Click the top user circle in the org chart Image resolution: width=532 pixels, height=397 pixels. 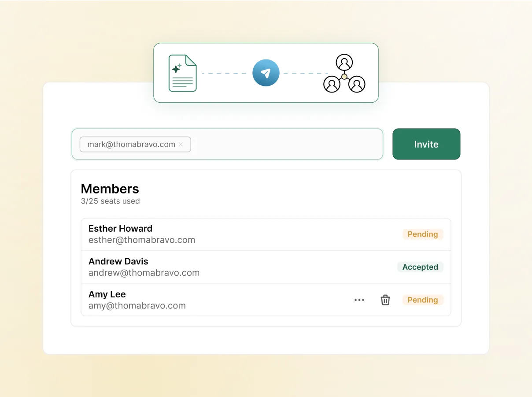pos(344,62)
